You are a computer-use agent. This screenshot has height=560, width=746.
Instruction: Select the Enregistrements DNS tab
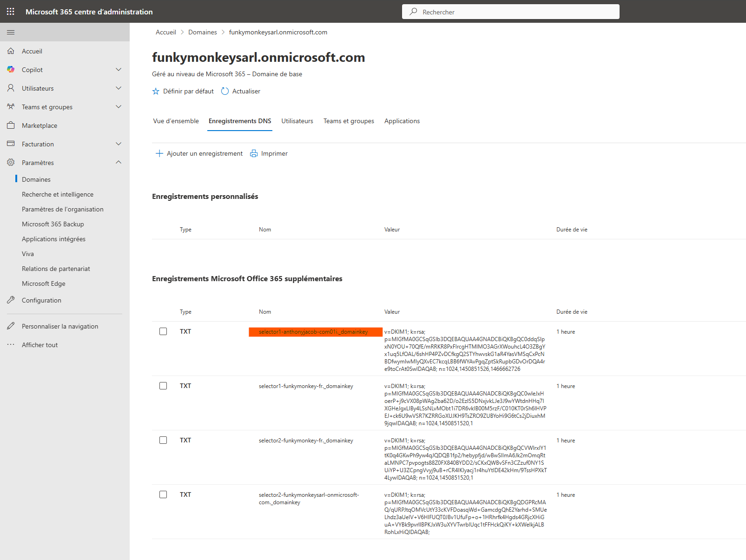(240, 121)
